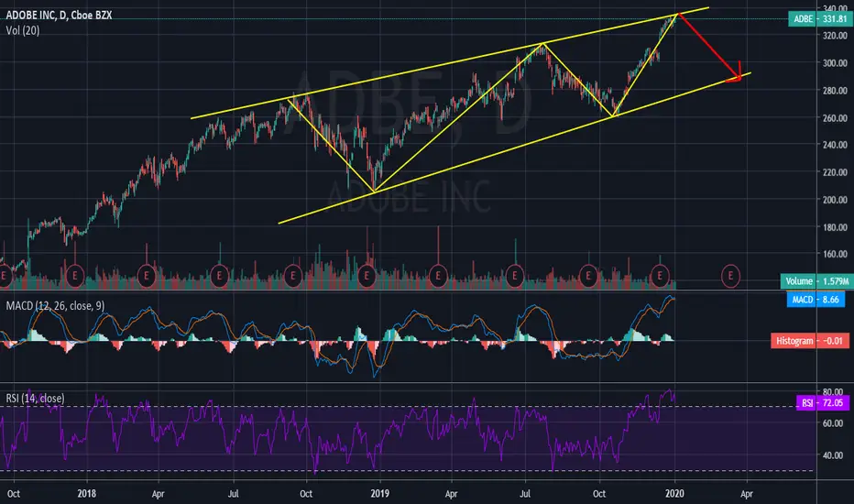Click the 220.00 price axis label
The width and height of the screenshot is (854, 504).
(x=835, y=172)
